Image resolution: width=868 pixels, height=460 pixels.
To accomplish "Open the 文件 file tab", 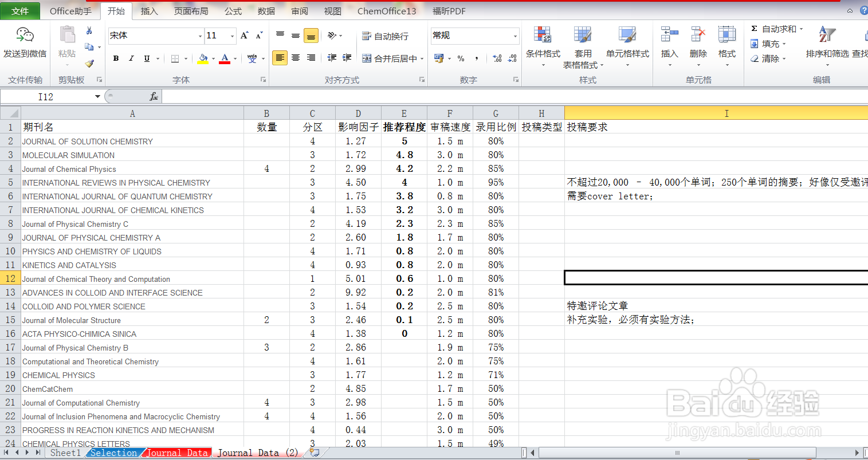I will click(20, 11).
